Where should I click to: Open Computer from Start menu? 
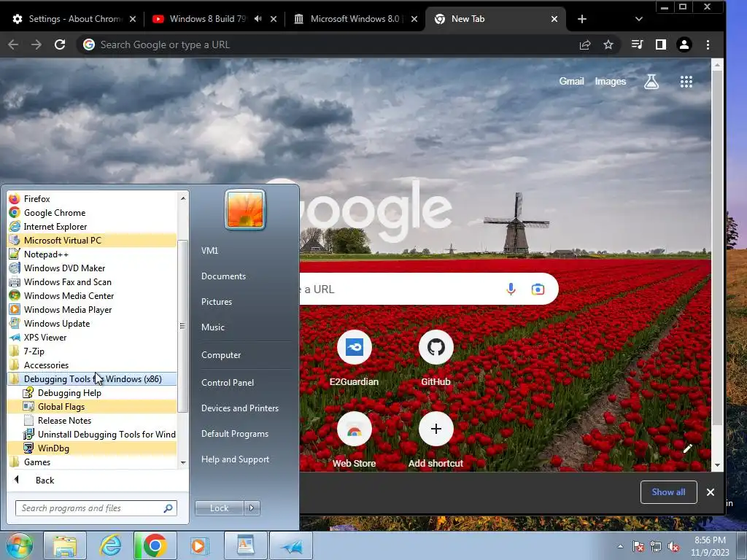point(221,355)
